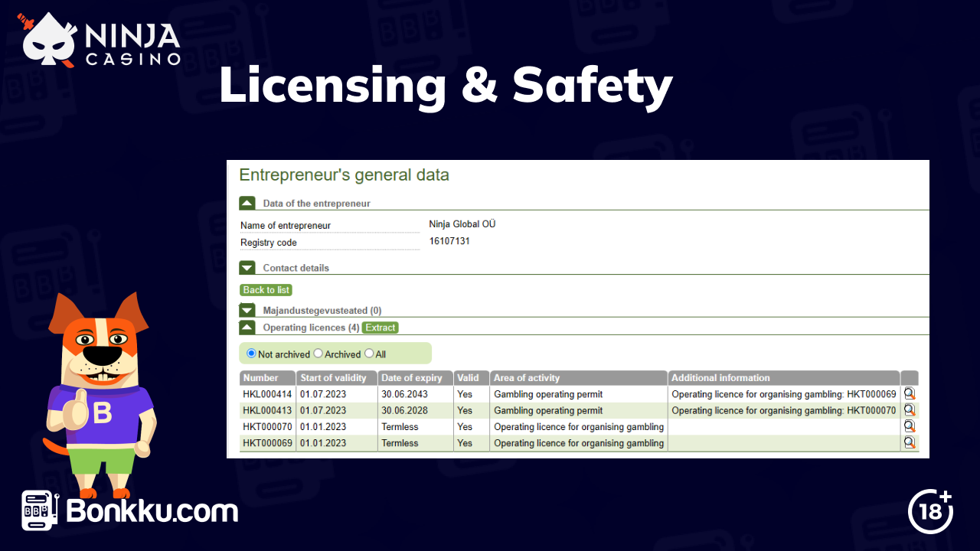Expand the Majandustegevusteated (0) section
Screen dimensions: 980x551
tap(247, 311)
